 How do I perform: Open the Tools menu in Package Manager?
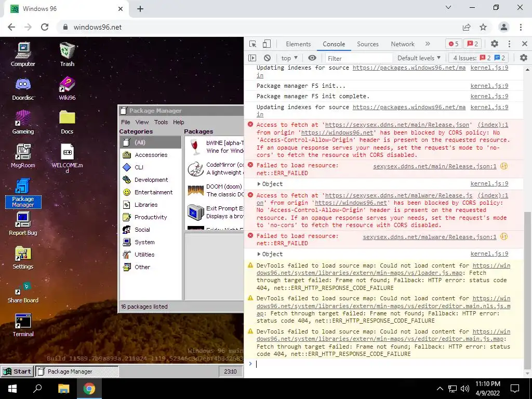[x=161, y=122]
